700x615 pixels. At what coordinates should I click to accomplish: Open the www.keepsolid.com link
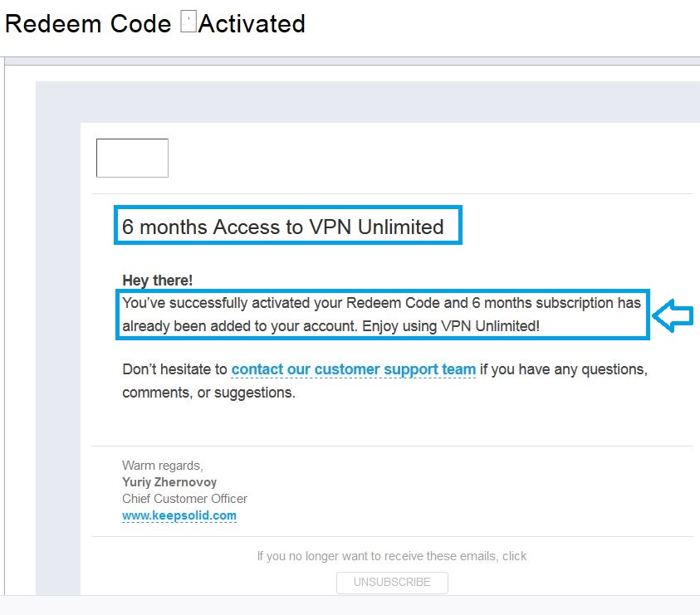point(179,515)
